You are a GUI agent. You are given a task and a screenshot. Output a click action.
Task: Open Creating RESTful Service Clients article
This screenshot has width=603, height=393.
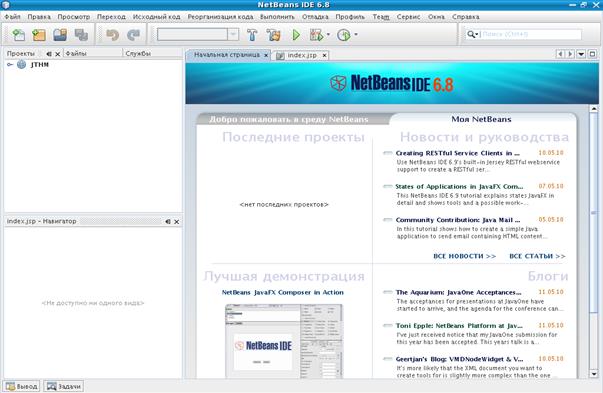tap(457, 153)
